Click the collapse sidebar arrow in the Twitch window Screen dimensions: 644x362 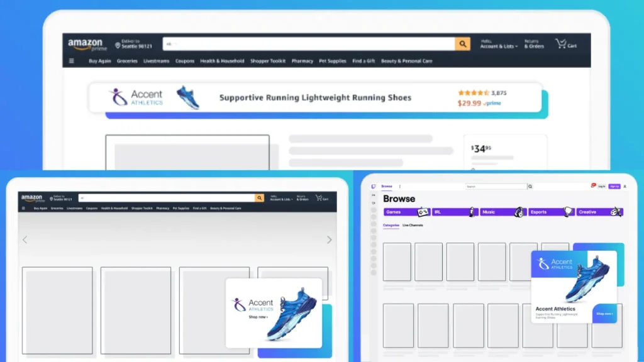374,195
